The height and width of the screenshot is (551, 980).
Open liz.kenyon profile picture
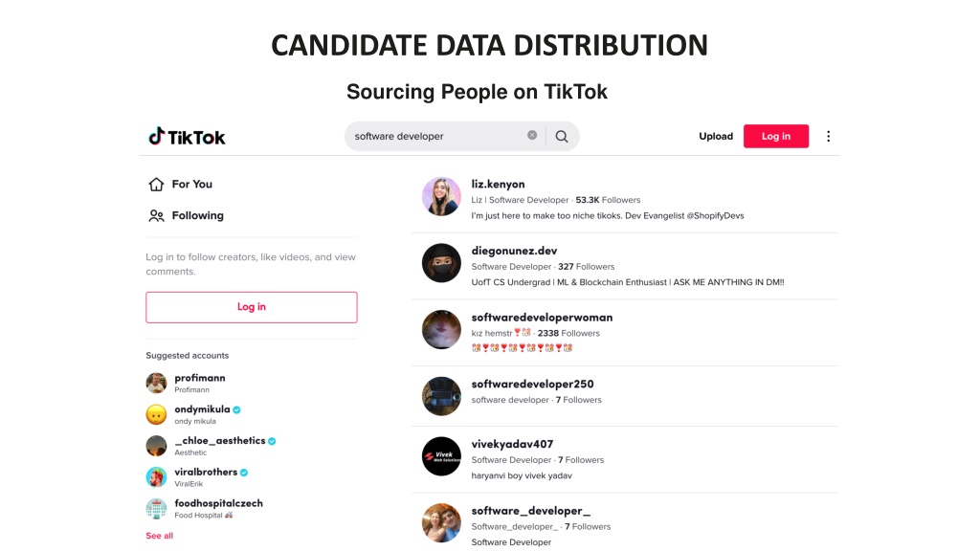441,196
